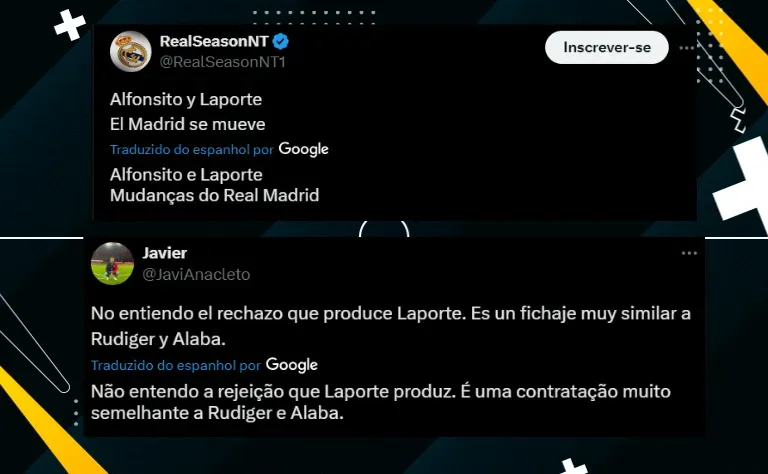Click Javier's Portuguese translated tweet text
Screen dimensions: 768x474
381,402
